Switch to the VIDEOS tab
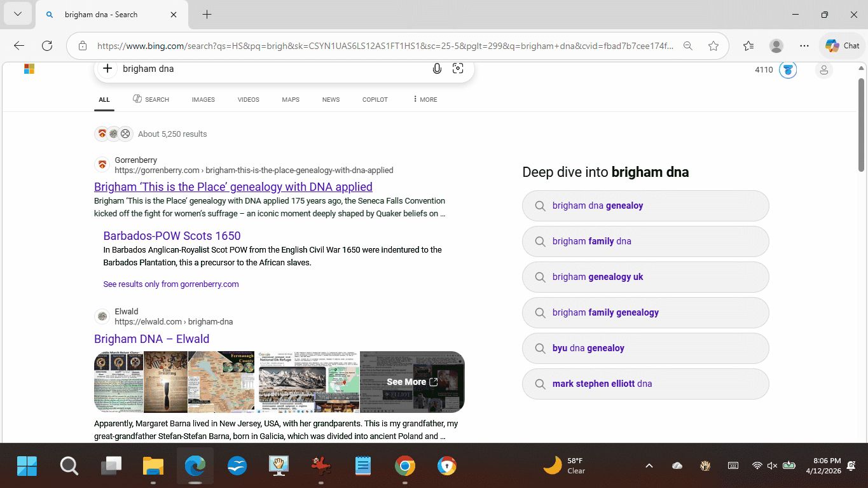The width and height of the screenshot is (868, 488). coord(248,99)
